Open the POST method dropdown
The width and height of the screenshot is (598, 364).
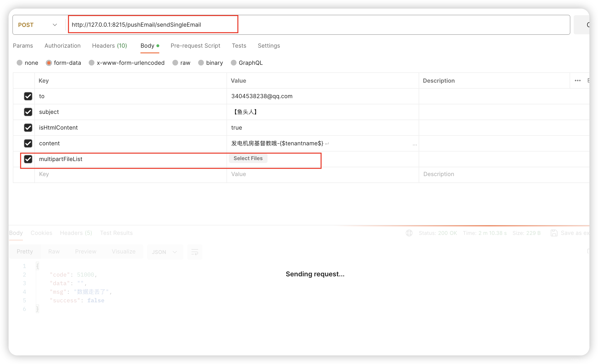click(55, 25)
